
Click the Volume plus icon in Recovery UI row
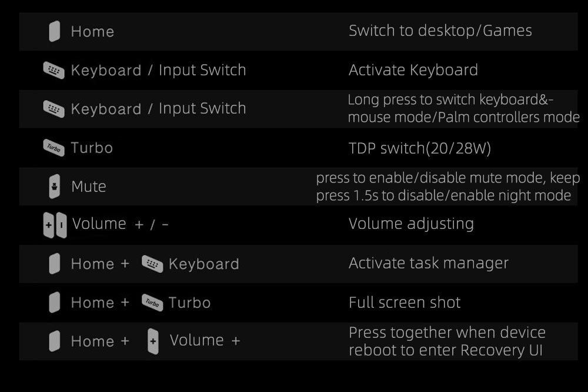click(x=153, y=341)
